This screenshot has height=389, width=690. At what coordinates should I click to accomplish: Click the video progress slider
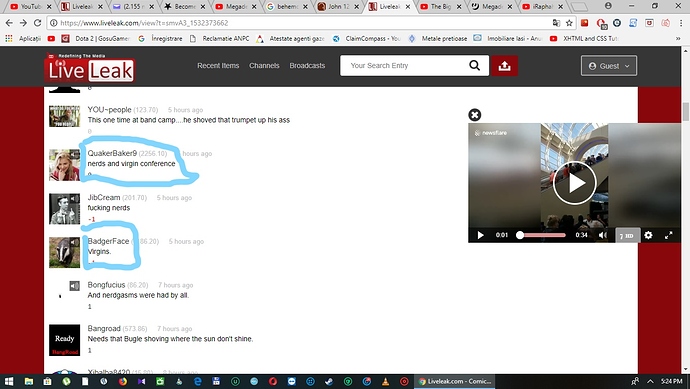click(541, 235)
